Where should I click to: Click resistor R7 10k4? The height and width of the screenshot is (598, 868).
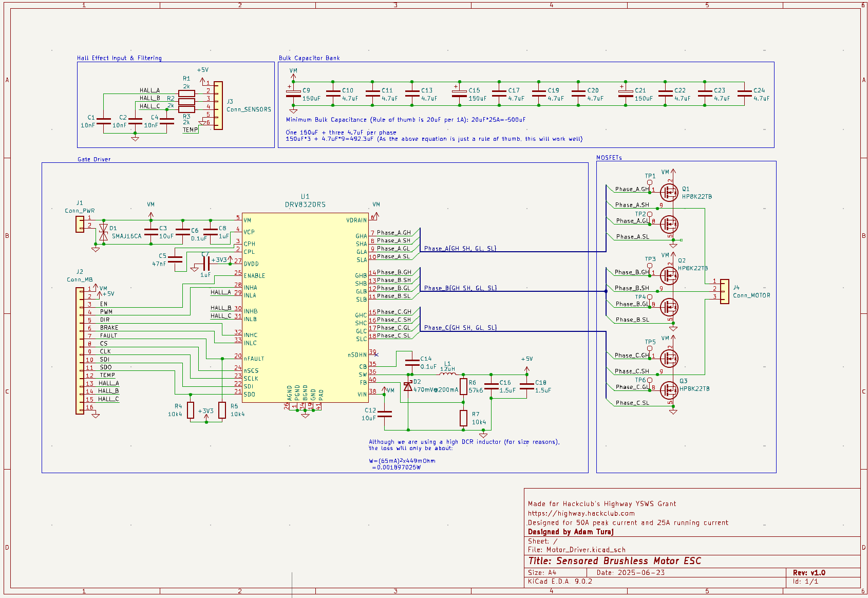coord(463,418)
